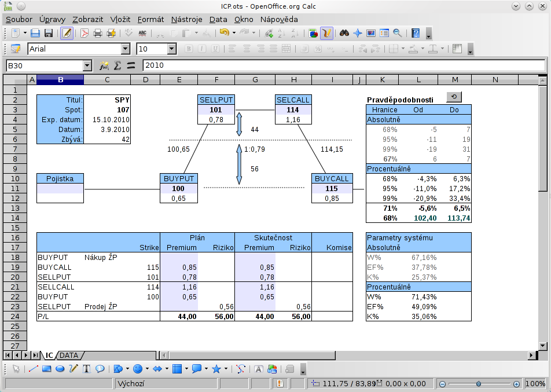Adjust the zoom slider handle
551x392 pixels.
pyautogui.click(x=479, y=384)
